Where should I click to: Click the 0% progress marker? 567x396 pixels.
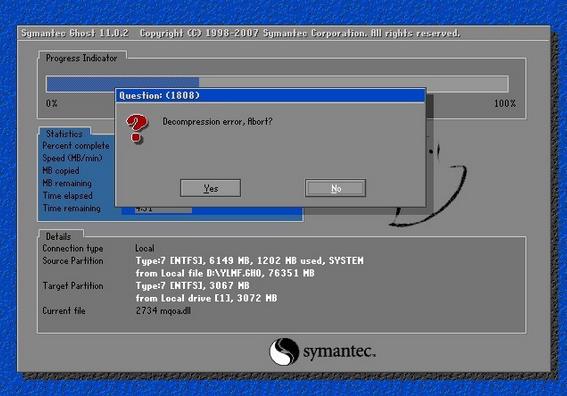pos(51,103)
